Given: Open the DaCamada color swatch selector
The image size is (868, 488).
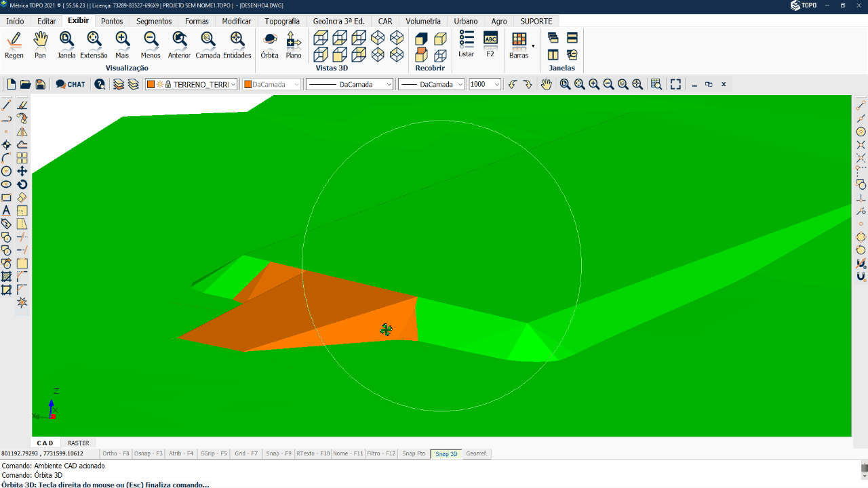Looking at the screenshot, I should [x=271, y=85].
